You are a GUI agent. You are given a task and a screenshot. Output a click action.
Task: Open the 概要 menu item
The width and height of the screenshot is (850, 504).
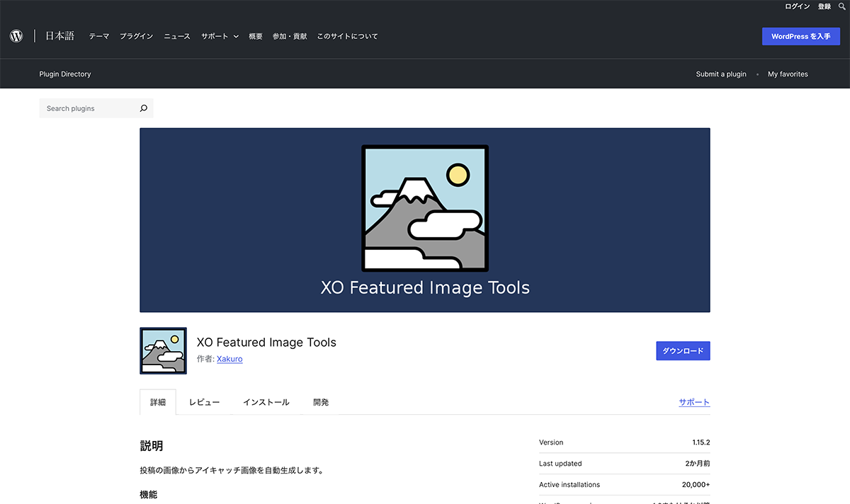(x=256, y=36)
